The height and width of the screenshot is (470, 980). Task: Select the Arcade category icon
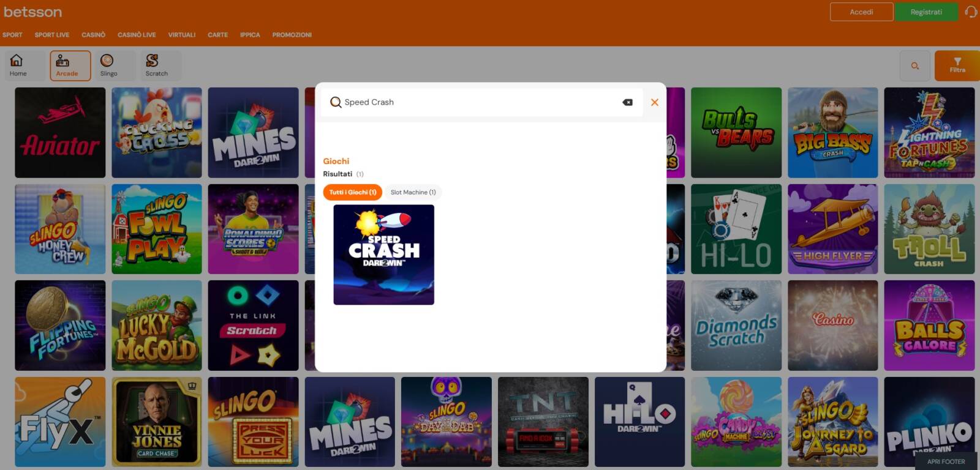(70, 65)
